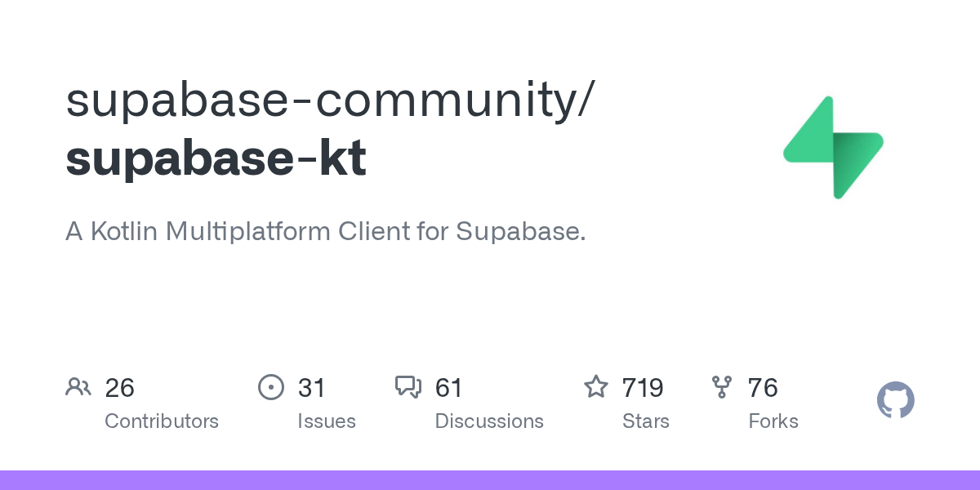
Task: Open the Issues label
Action: [327, 421]
